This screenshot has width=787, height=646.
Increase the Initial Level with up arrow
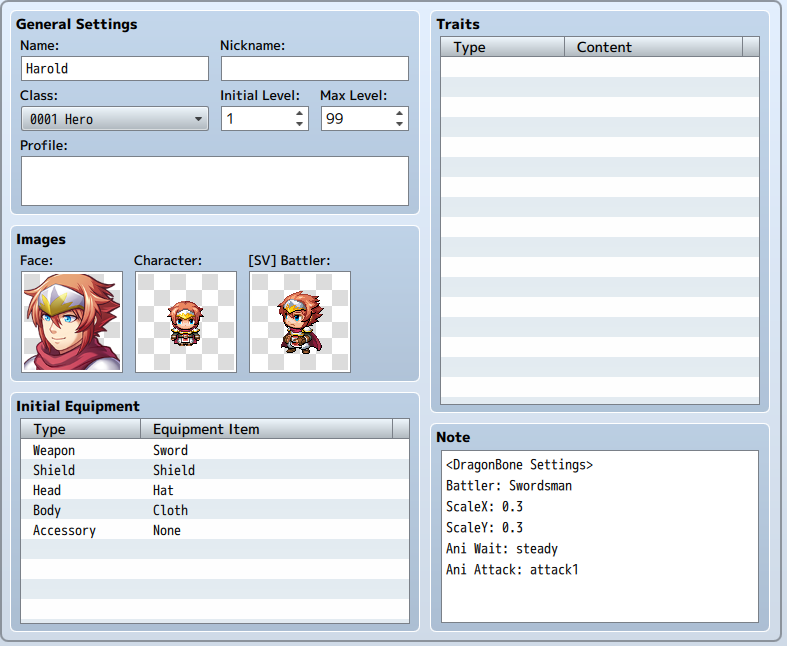tap(299, 113)
